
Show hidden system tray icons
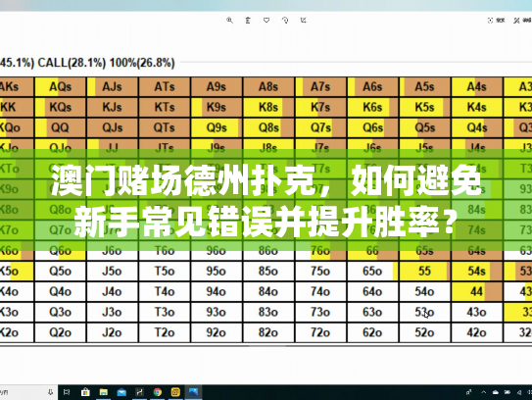484,392
